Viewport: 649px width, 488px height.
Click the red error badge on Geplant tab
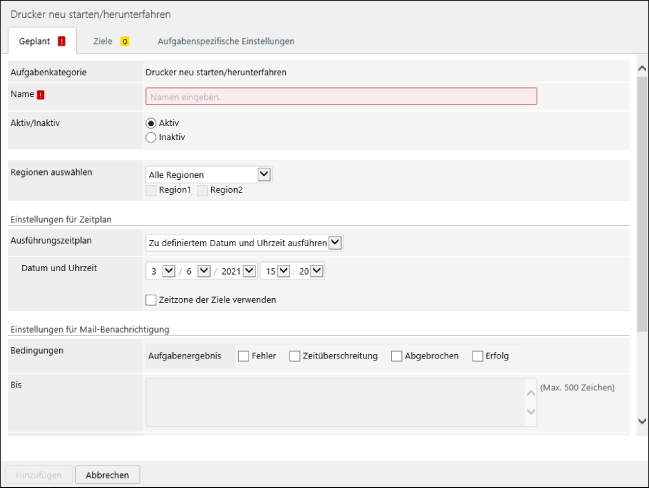tap(62, 41)
